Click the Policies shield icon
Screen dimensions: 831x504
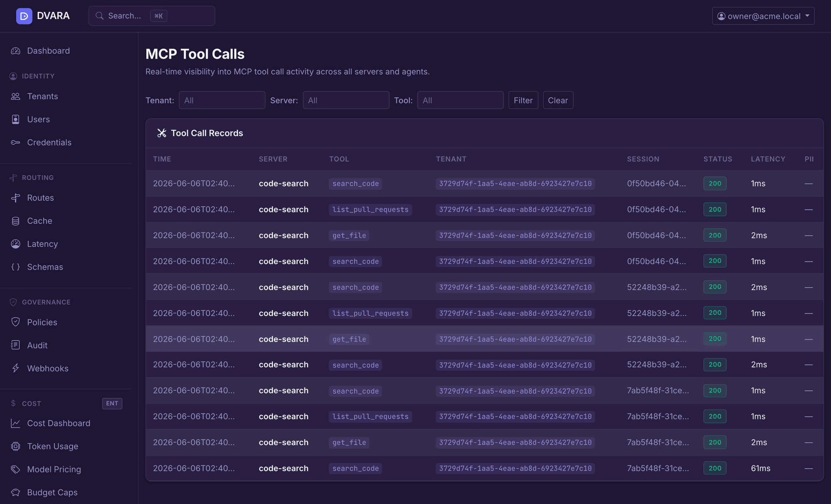click(x=16, y=322)
